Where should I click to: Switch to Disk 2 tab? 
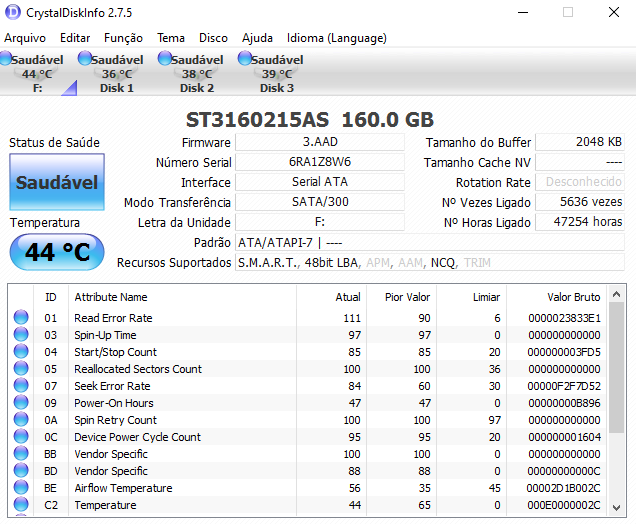(197, 73)
